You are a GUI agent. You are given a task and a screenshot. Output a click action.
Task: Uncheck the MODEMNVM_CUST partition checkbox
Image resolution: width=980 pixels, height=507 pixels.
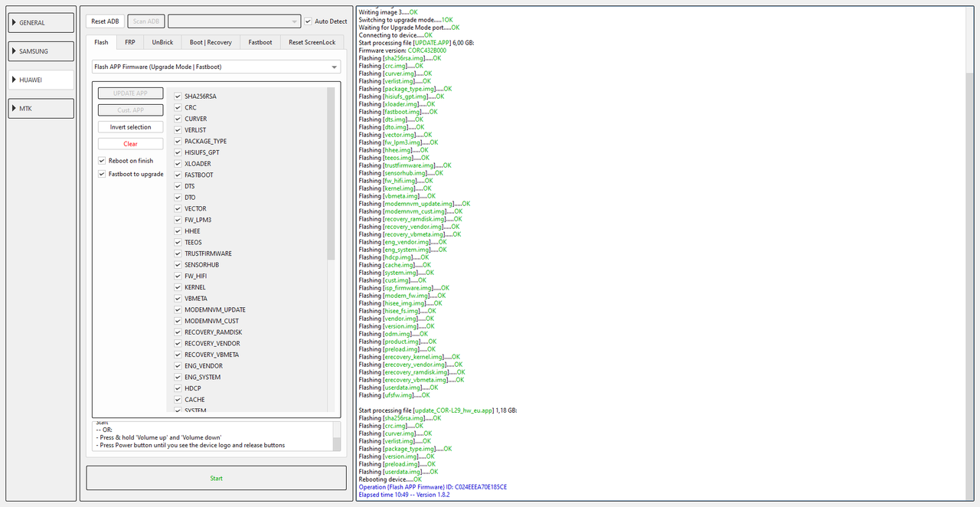[178, 321]
